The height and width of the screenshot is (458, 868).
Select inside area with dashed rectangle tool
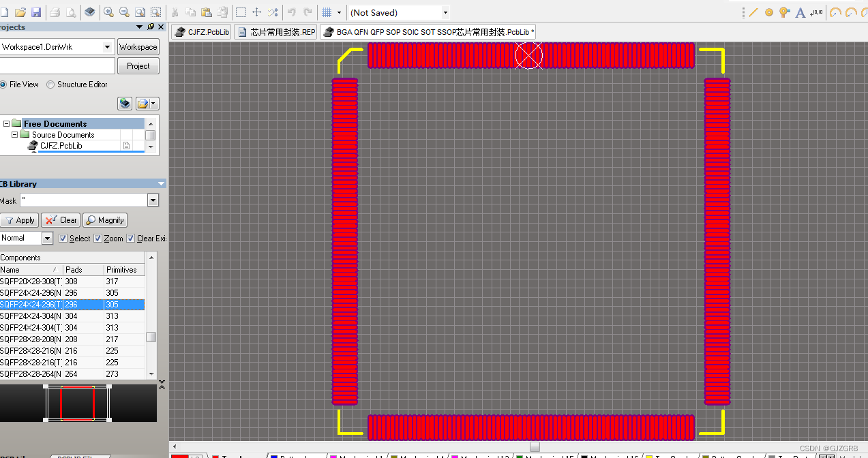[241, 12]
